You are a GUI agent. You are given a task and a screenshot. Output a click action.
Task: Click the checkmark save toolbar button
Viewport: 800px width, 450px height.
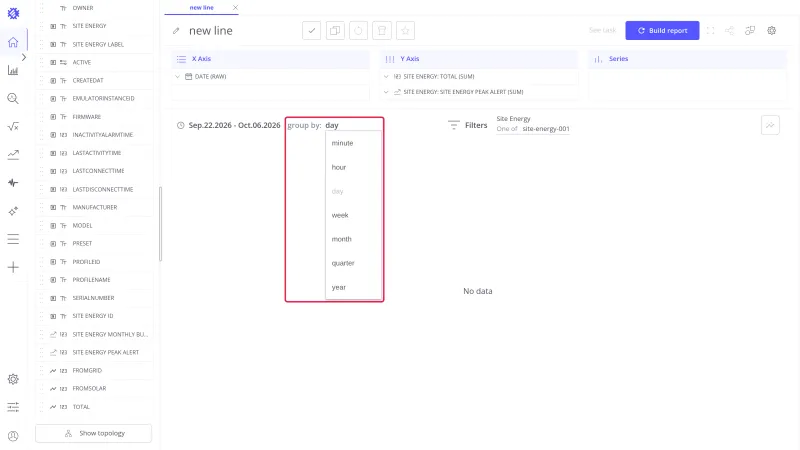pos(311,31)
